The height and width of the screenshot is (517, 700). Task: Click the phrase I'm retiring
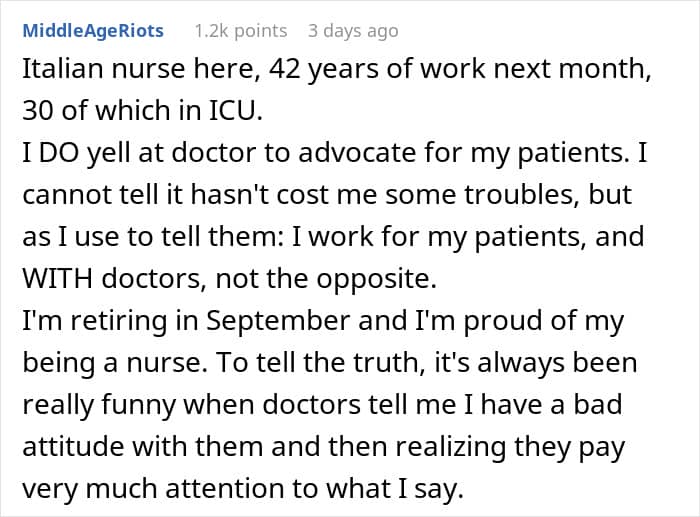point(95,321)
